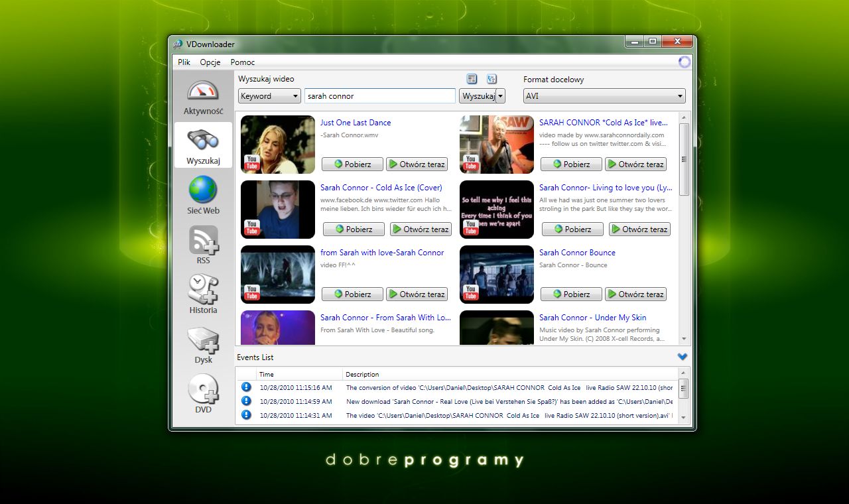This screenshot has width=849, height=504.
Task: Open the Opcje menu
Action: pyautogui.click(x=210, y=62)
